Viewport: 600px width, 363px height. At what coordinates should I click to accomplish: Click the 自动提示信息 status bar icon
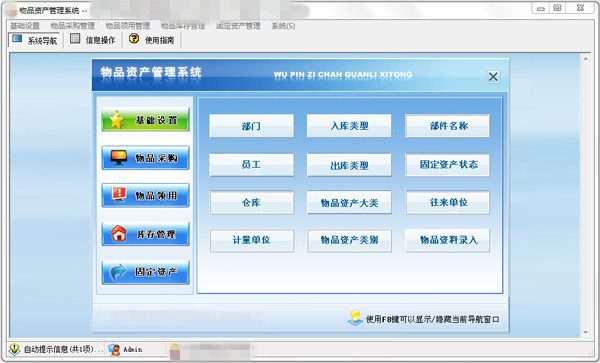pyautogui.click(x=15, y=349)
